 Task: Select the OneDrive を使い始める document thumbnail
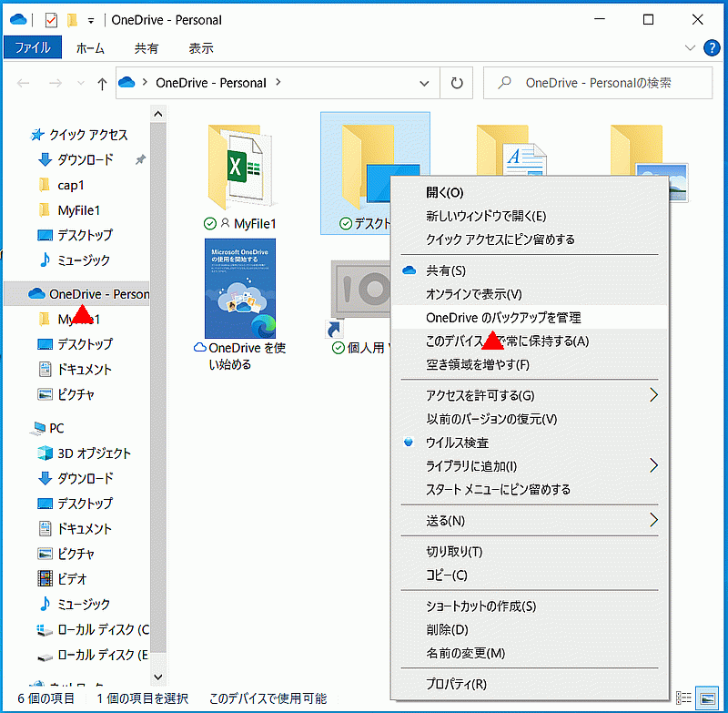(240, 289)
